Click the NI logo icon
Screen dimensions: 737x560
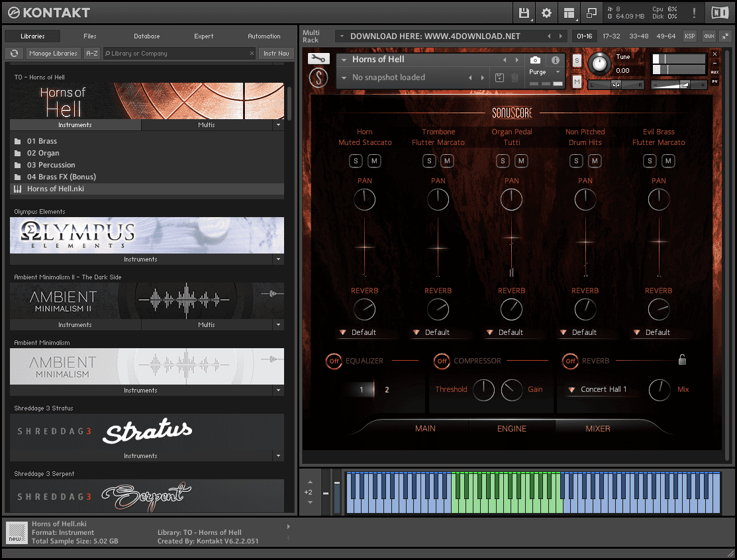720,13
